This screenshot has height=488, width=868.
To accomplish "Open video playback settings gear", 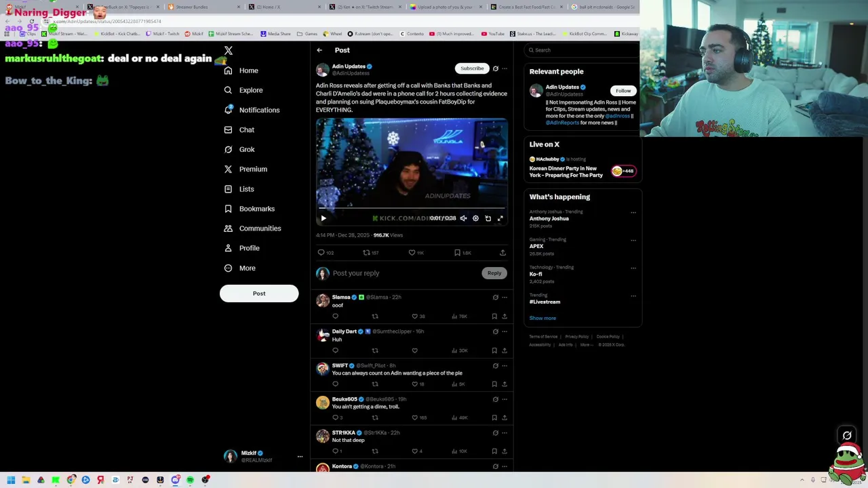I will [x=475, y=218].
